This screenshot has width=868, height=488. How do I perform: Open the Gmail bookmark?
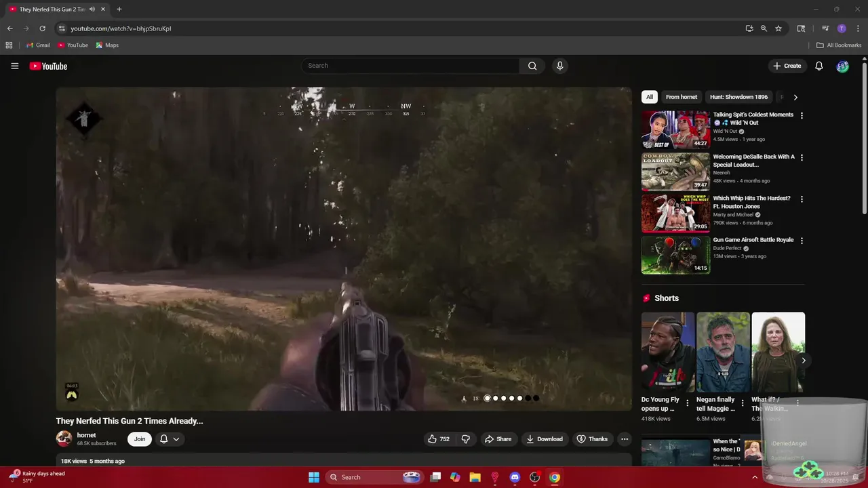click(38, 45)
